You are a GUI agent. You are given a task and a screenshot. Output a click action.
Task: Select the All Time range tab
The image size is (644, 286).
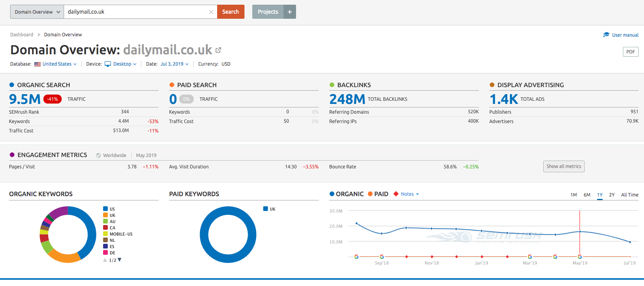630,195
